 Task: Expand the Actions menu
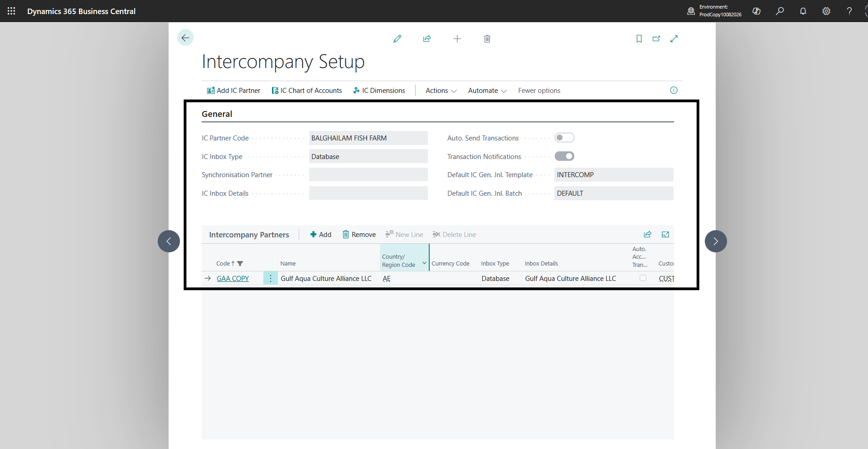pyautogui.click(x=441, y=91)
